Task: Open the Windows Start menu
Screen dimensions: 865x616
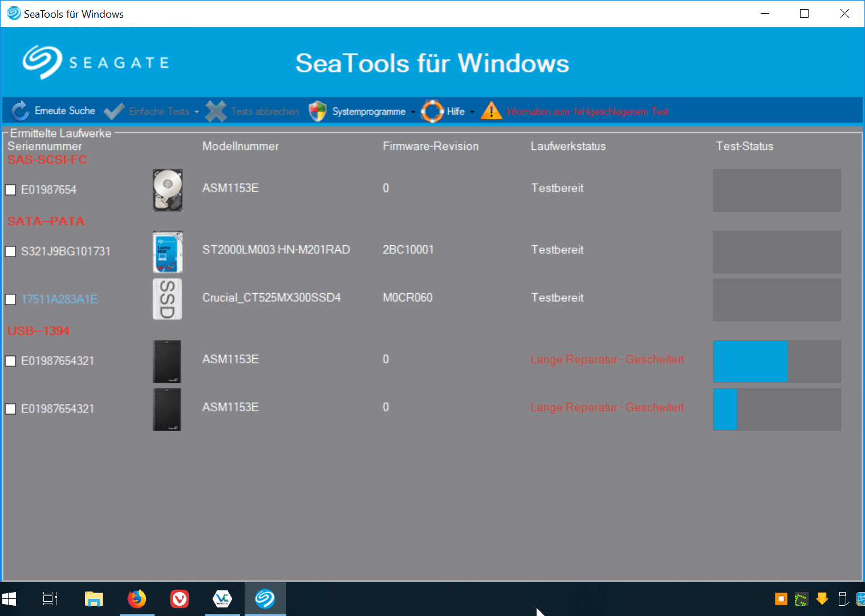Action: point(9,599)
